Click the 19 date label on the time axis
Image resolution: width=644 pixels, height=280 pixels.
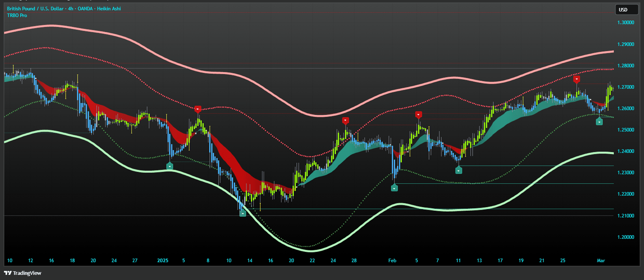pos(521,261)
